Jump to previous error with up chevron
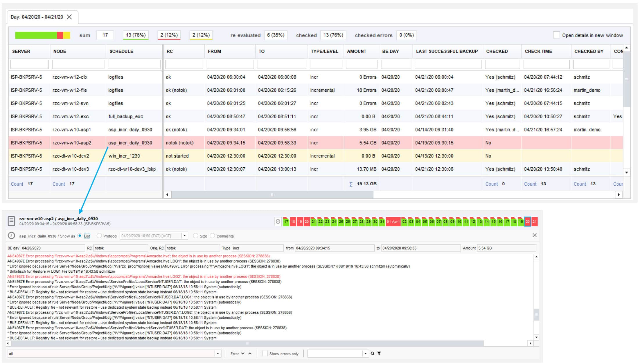Viewport: 640px width, 364px height. coord(250,354)
